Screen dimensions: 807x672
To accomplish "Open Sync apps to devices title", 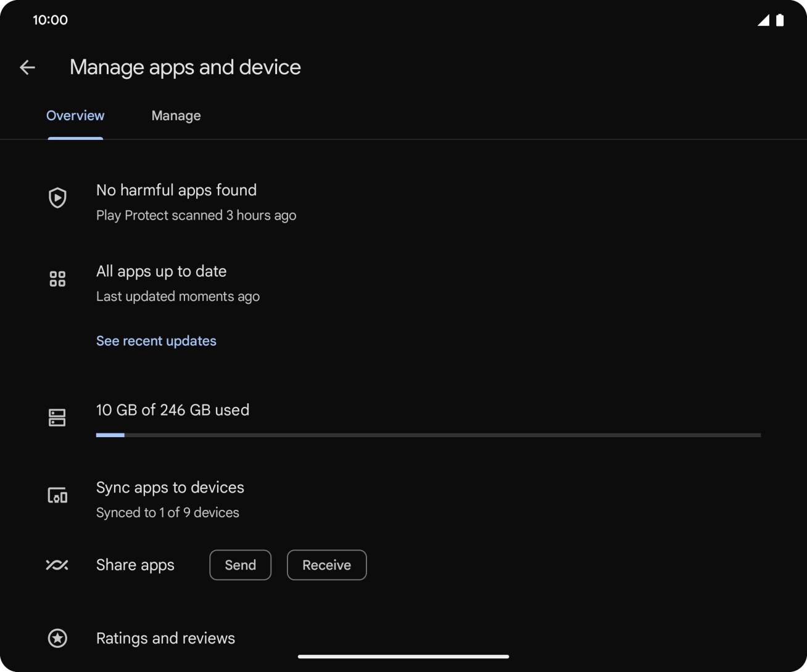I will click(170, 488).
